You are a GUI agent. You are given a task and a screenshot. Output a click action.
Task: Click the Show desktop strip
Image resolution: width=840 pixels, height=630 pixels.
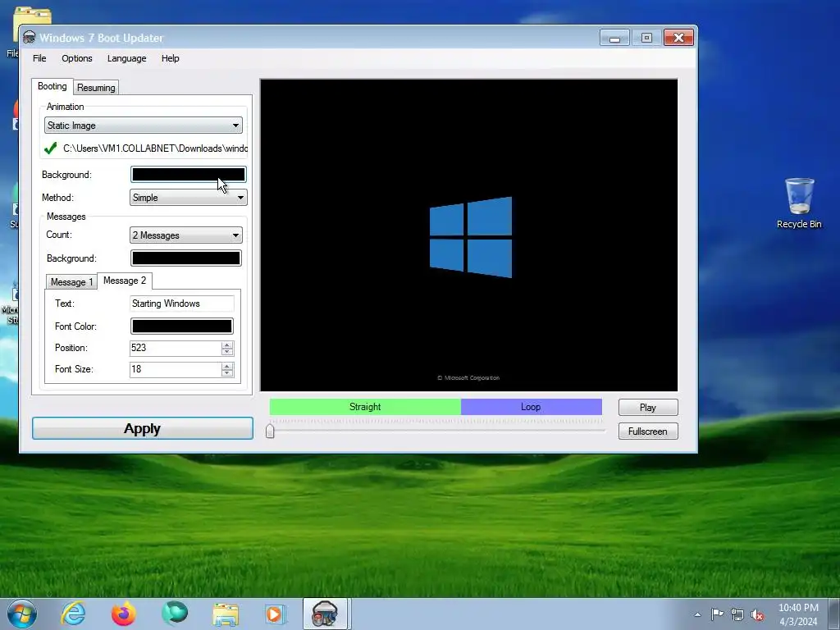pyautogui.click(x=835, y=614)
